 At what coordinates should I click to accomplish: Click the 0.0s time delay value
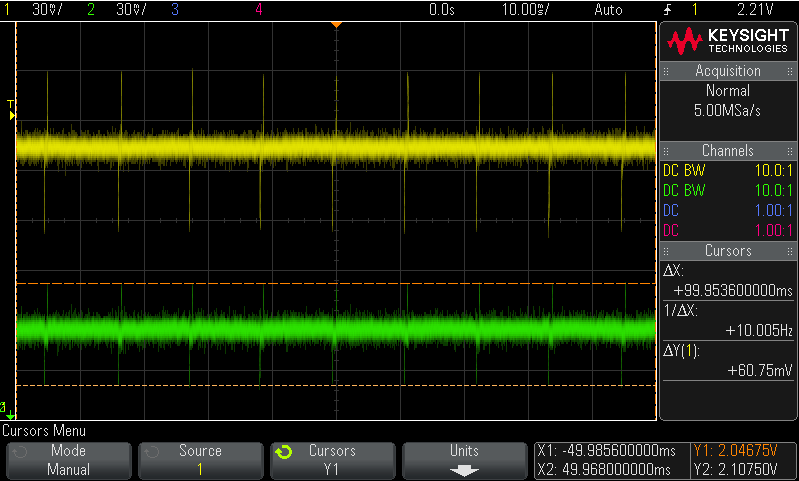[442, 9]
